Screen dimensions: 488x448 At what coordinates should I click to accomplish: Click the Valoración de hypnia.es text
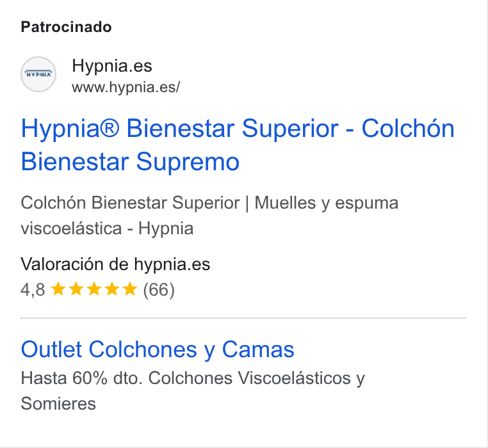pyautogui.click(x=115, y=264)
